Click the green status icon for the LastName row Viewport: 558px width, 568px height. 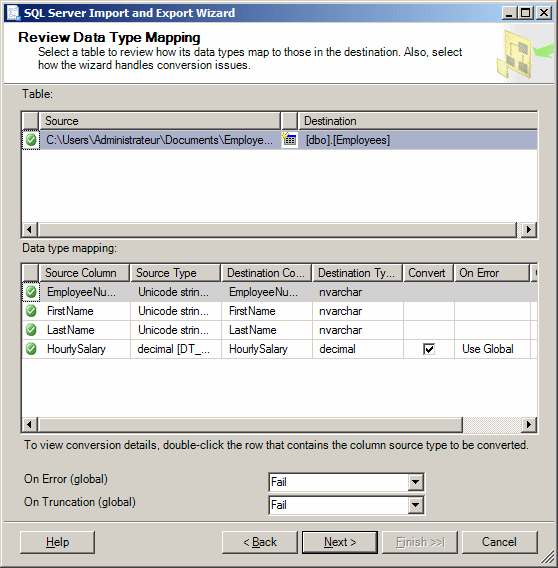pos(31,330)
